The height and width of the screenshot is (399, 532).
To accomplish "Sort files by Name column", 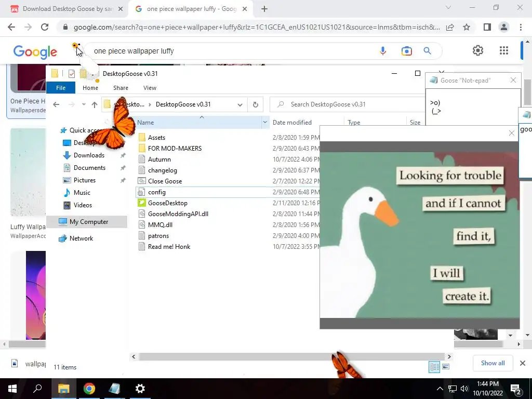I will pos(199,123).
